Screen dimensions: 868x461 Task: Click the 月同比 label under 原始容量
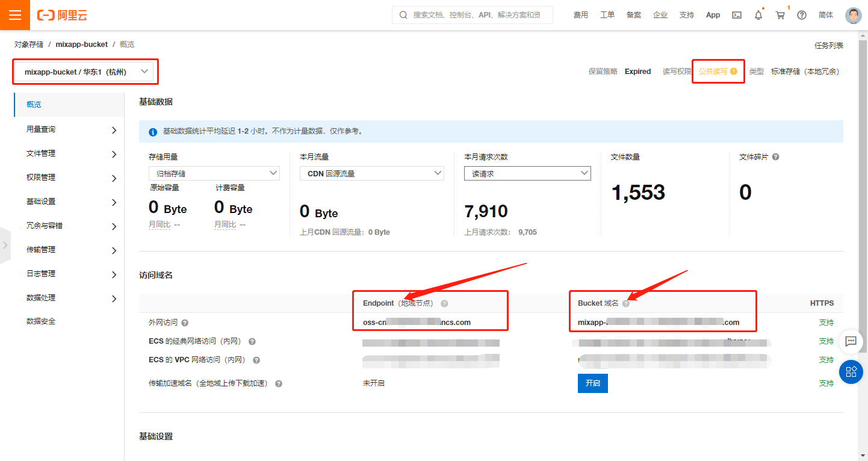click(x=160, y=224)
